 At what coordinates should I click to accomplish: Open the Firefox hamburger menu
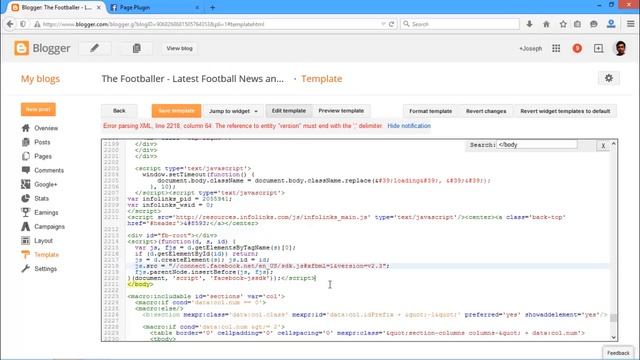click(631, 24)
